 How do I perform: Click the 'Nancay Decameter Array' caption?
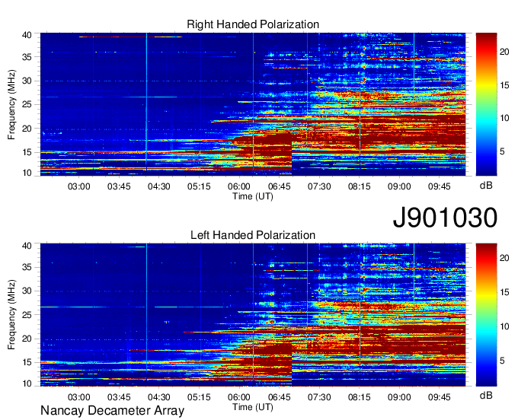[x=112, y=411]
